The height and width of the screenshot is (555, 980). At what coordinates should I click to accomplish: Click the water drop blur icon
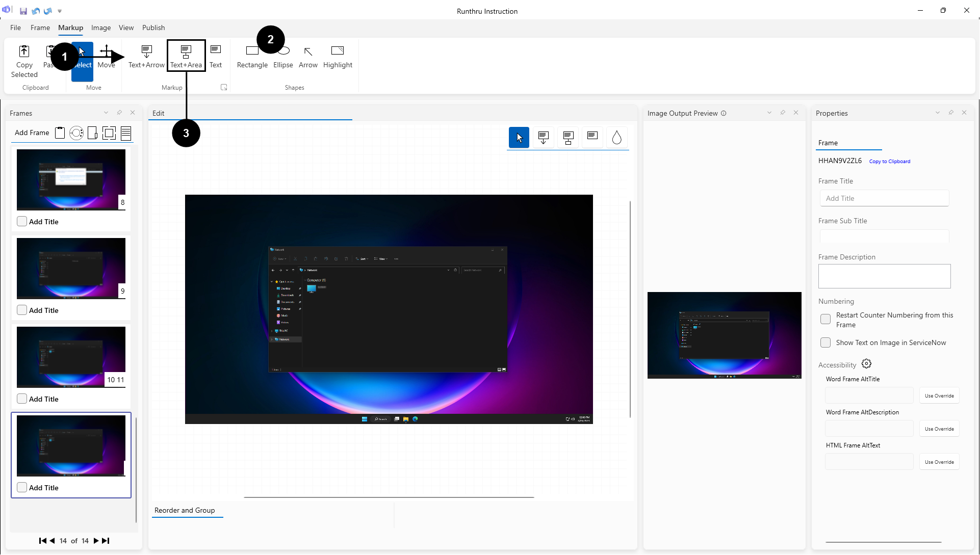[x=616, y=138]
